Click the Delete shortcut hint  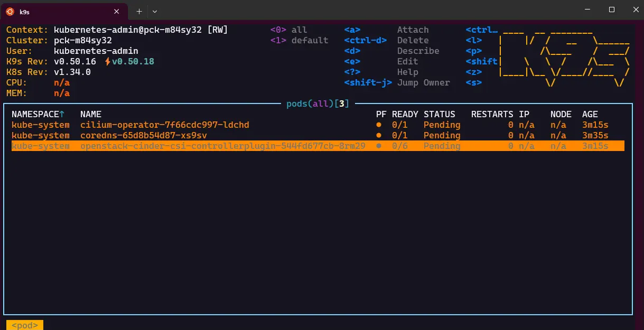coord(413,41)
